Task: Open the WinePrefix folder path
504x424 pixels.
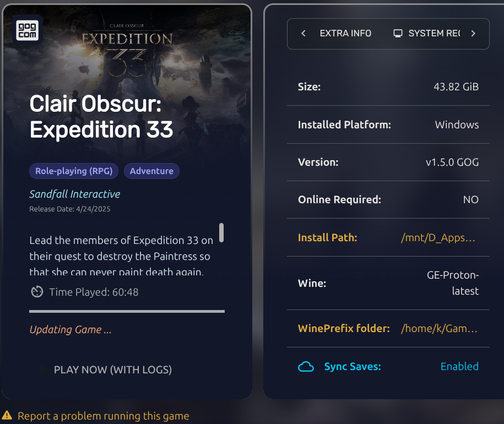Action: [439, 329]
